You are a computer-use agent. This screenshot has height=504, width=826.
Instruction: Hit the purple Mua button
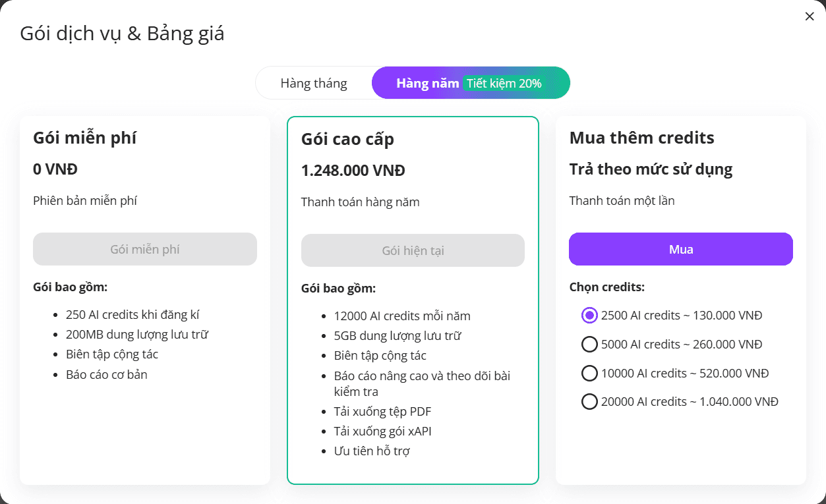pyautogui.click(x=681, y=249)
